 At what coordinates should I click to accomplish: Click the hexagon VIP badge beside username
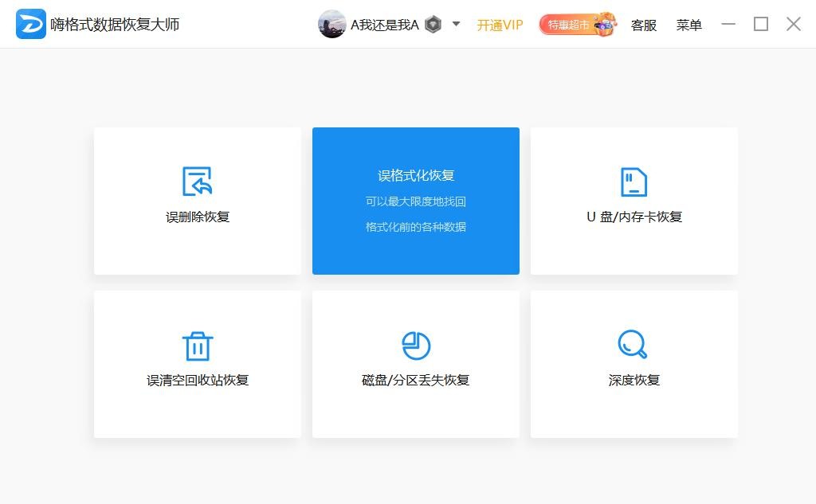(x=433, y=25)
